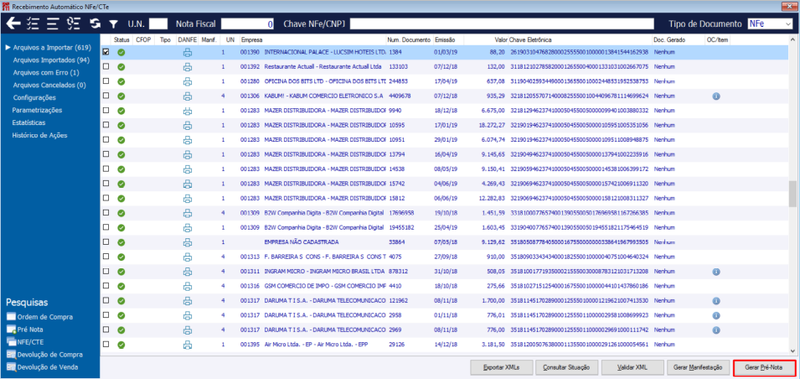Click the refresh arrows toolbar icon

pyautogui.click(x=95, y=23)
